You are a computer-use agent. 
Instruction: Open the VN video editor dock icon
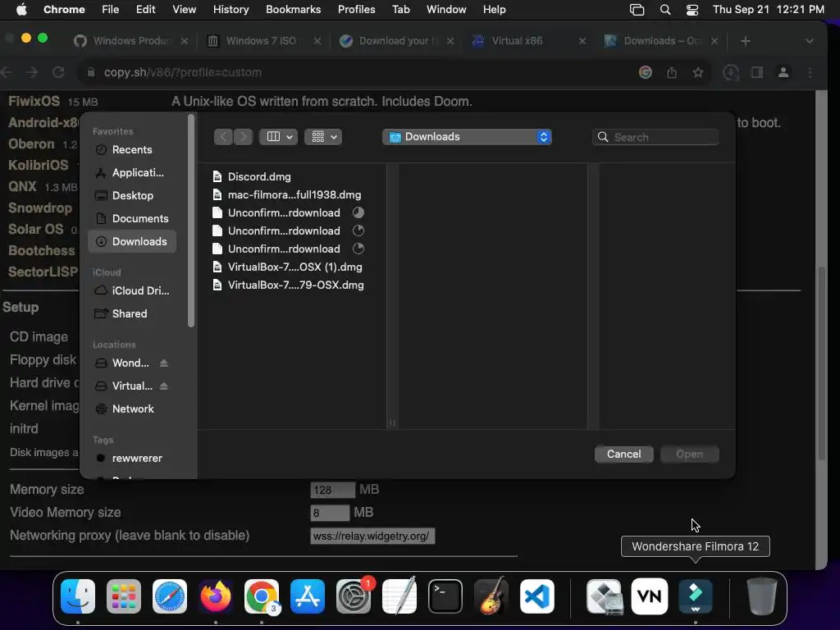(650, 596)
